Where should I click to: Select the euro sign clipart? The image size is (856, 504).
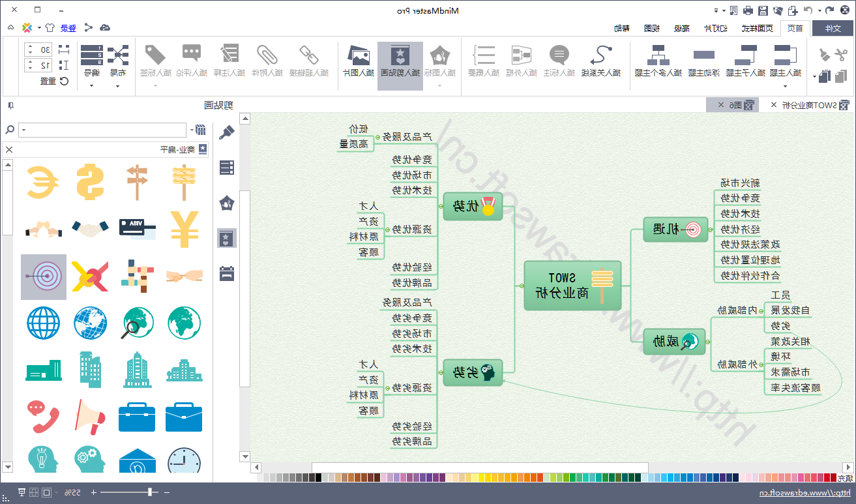[x=44, y=182]
